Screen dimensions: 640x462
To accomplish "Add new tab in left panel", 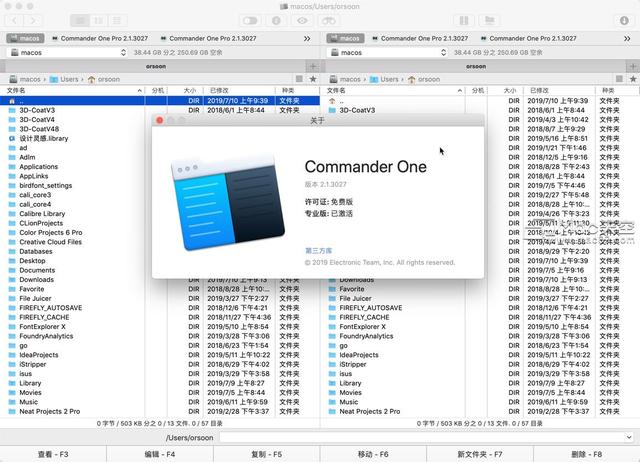I will coord(313,66).
